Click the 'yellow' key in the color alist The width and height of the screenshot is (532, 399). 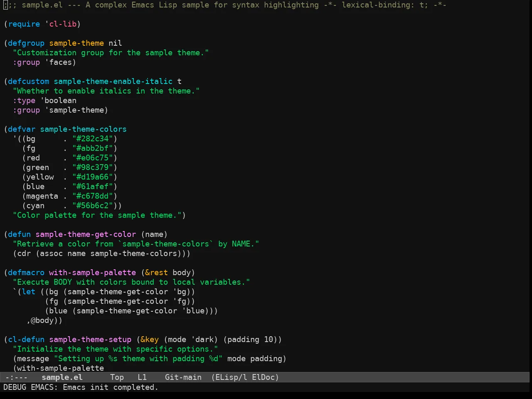pyautogui.click(x=40, y=177)
